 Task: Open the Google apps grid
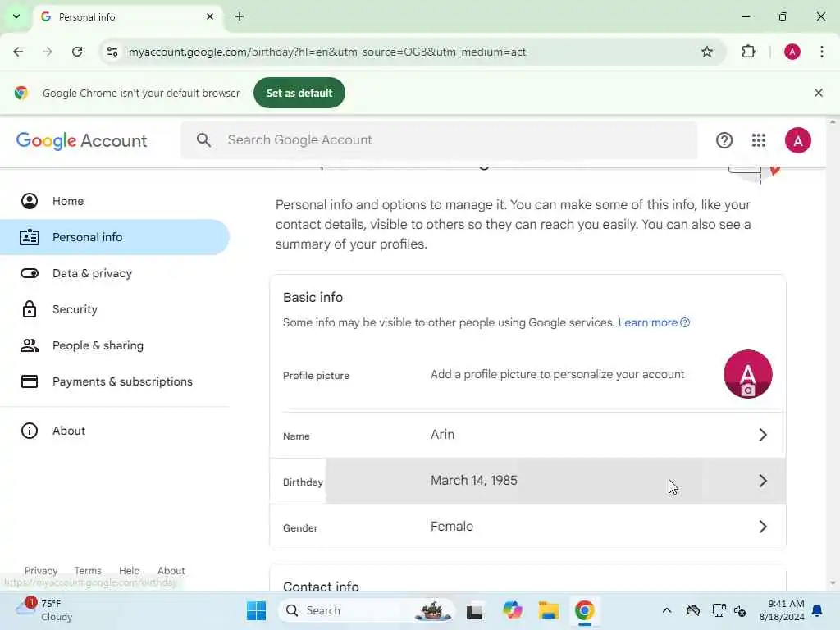[x=759, y=140]
